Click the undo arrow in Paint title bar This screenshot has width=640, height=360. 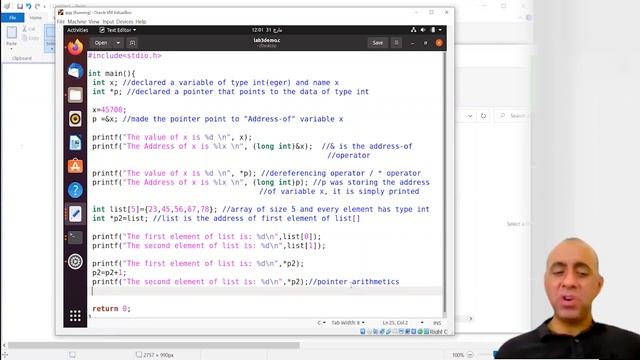point(29,6)
